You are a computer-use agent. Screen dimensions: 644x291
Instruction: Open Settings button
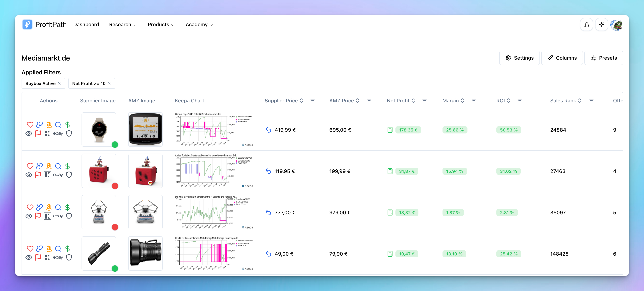[x=520, y=58]
